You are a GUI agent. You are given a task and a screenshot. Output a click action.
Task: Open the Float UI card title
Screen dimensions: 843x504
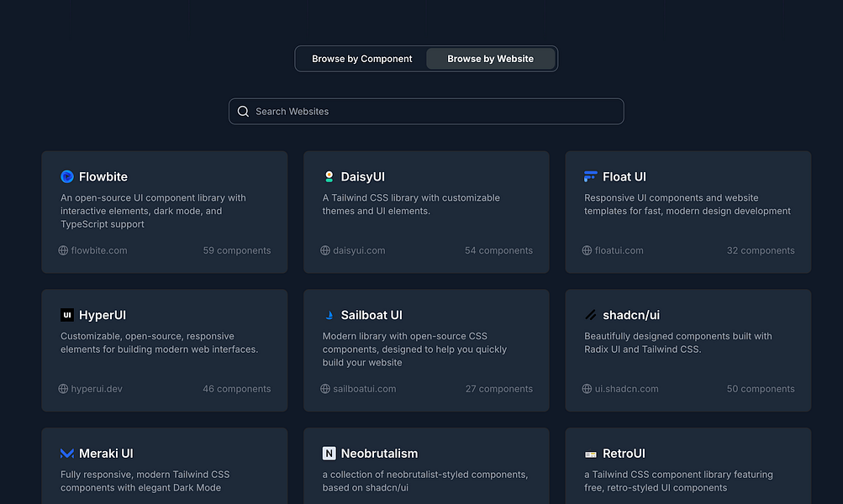coord(624,176)
